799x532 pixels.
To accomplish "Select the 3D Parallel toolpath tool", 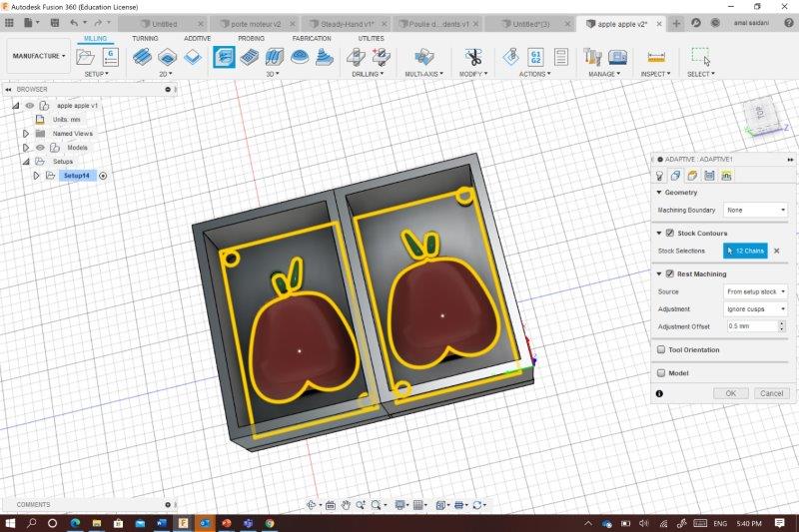I will [x=274, y=57].
